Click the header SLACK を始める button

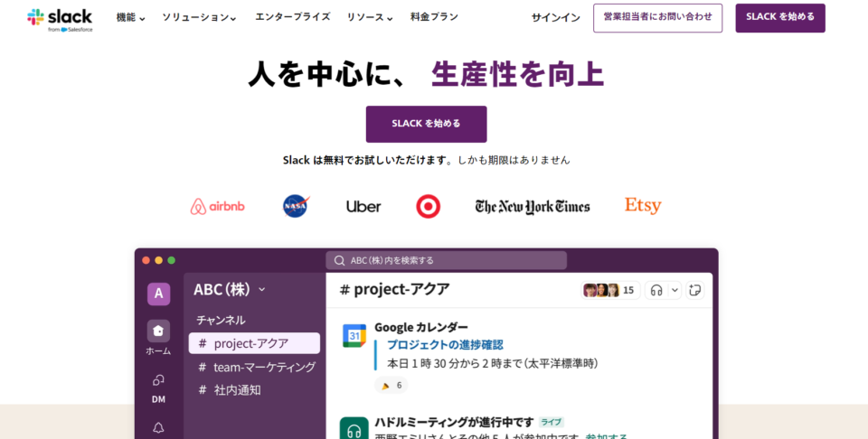tap(780, 18)
